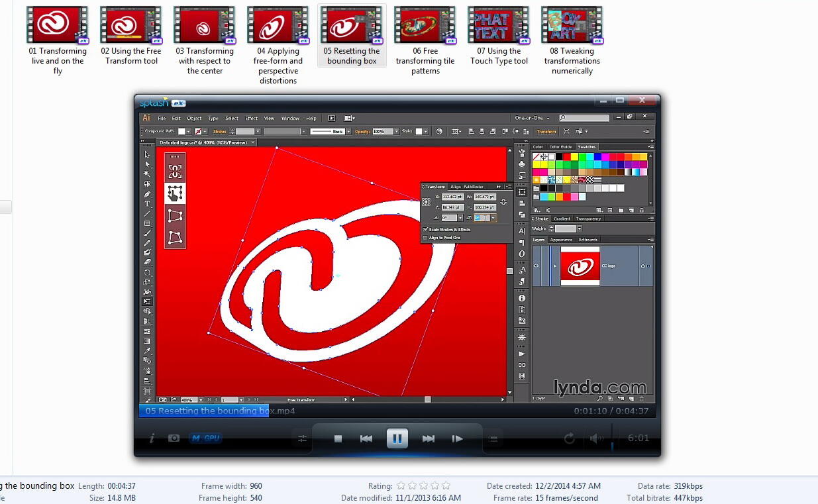Select the Paintbrush tool
818x504 pixels.
pyautogui.click(x=147, y=234)
